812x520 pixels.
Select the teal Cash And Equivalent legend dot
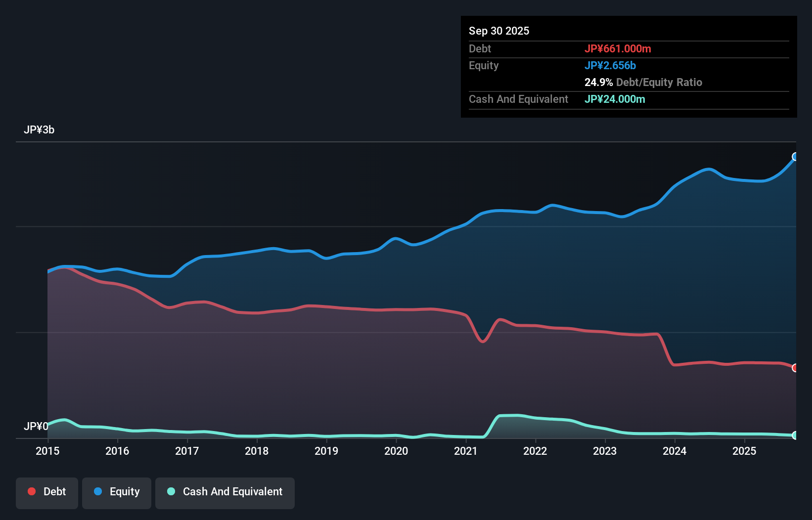pos(171,491)
